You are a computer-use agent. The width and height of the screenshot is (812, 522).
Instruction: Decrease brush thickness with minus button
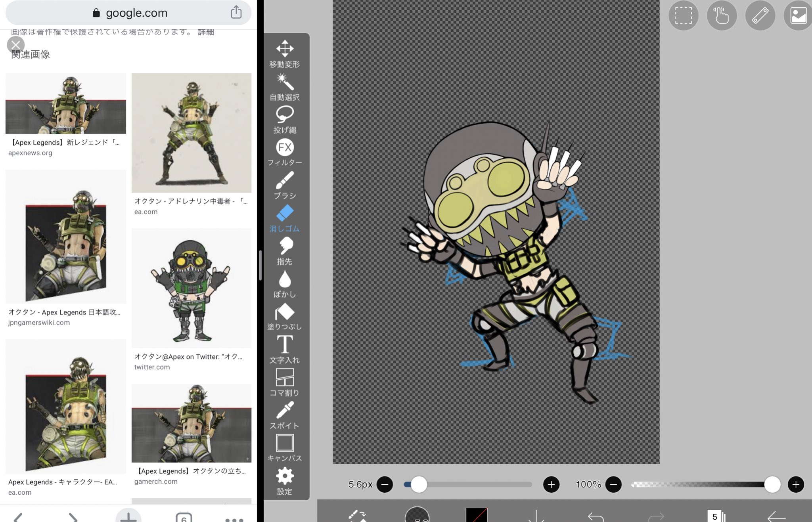(385, 484)
